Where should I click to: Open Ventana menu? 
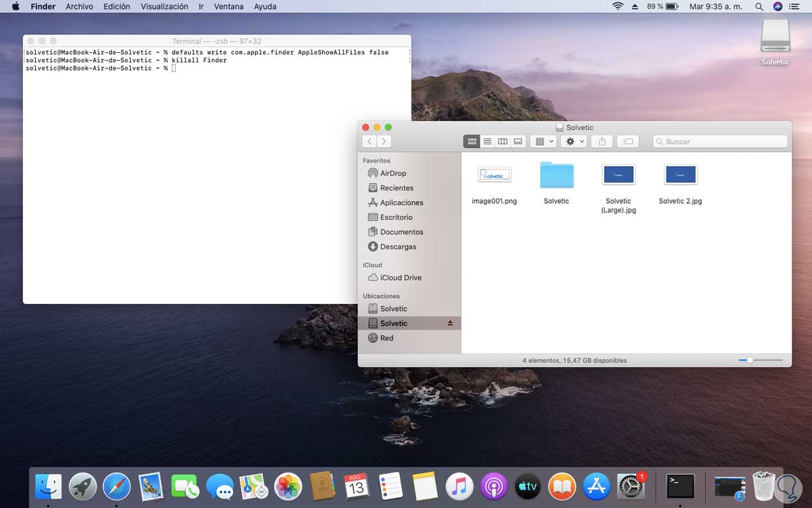(x=229, y=6)
